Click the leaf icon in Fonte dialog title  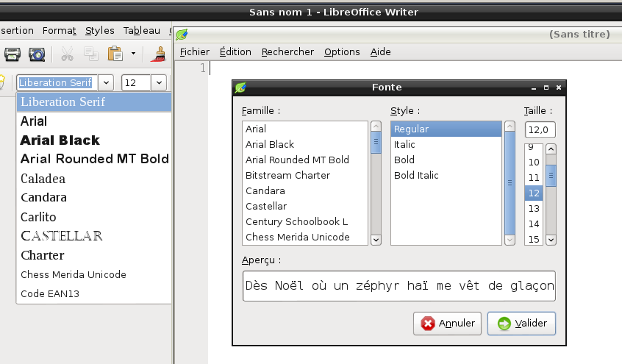(240, 88)
